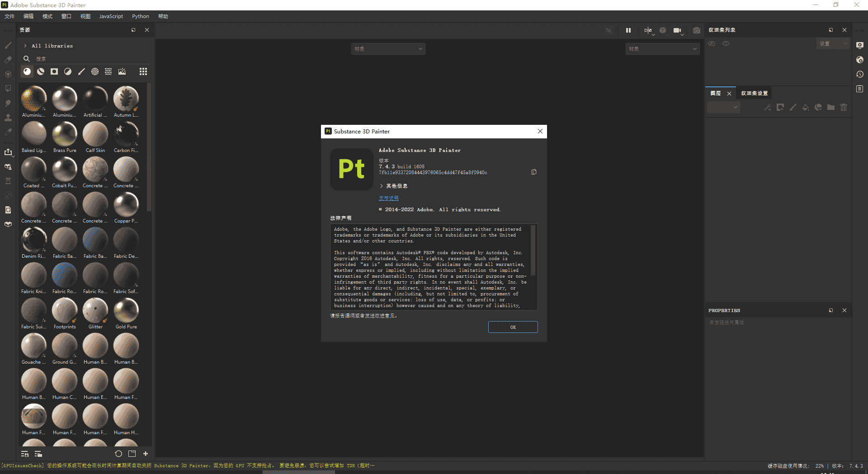868x474 pixels.
Task: Select the Eraser tool
Action: pyautogui.click(x=8, y=59)
